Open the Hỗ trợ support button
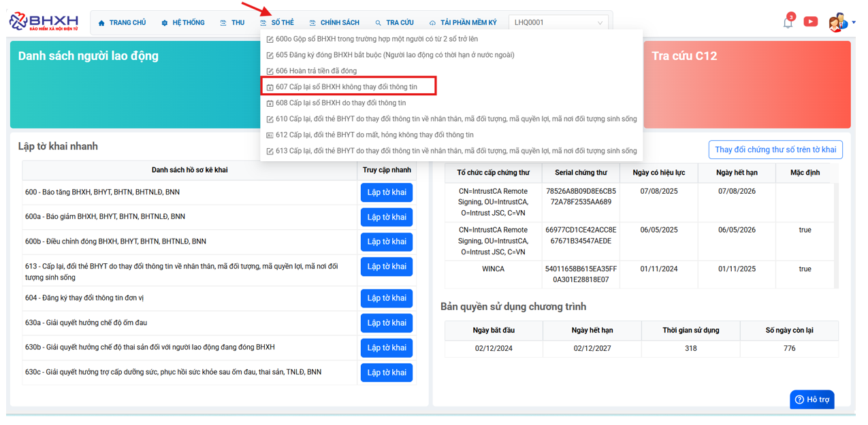This screenshot has height=425, width=868. (x=811, y=399)
